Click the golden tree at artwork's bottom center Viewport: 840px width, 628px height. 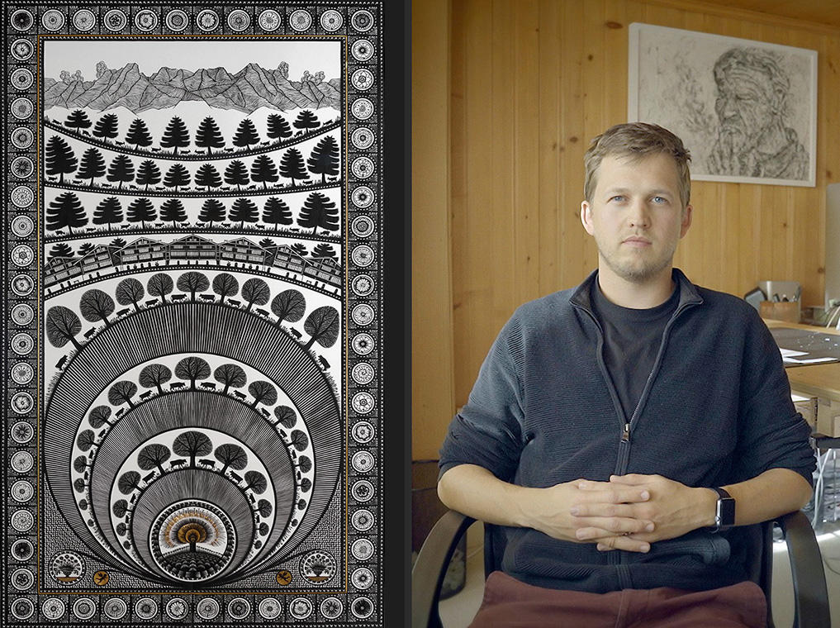pos(192,537)
